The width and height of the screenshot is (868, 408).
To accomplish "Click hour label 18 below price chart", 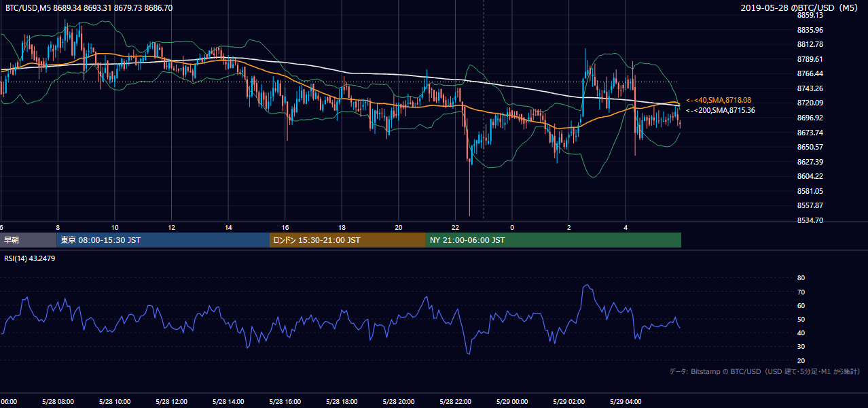I will [342, 227].
